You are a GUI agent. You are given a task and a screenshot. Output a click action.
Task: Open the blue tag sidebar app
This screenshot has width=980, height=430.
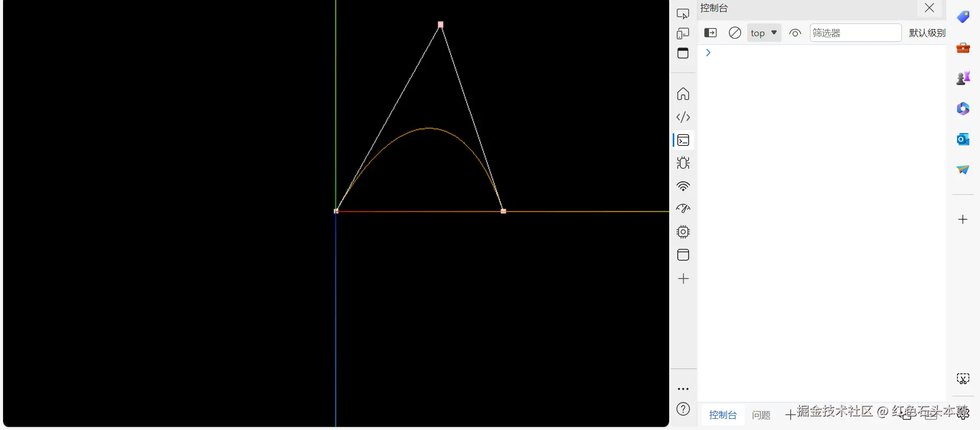point(963,17)
